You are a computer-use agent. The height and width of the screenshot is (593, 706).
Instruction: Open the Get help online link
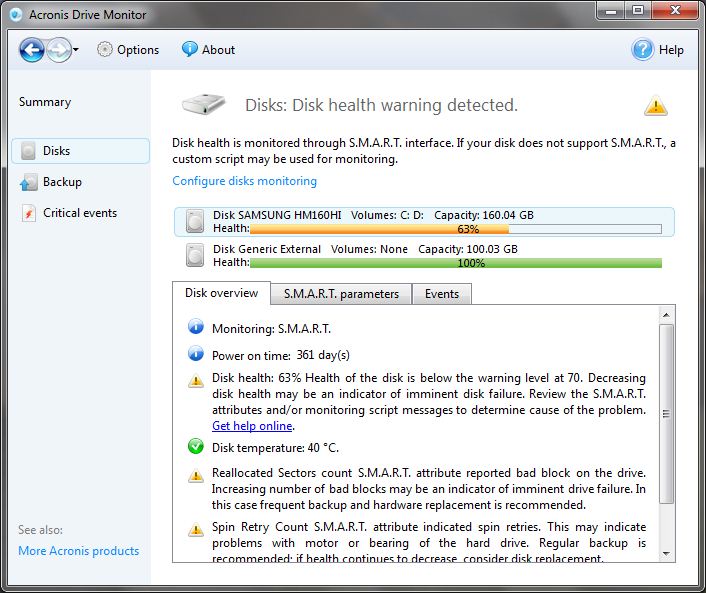coord(252,426)
